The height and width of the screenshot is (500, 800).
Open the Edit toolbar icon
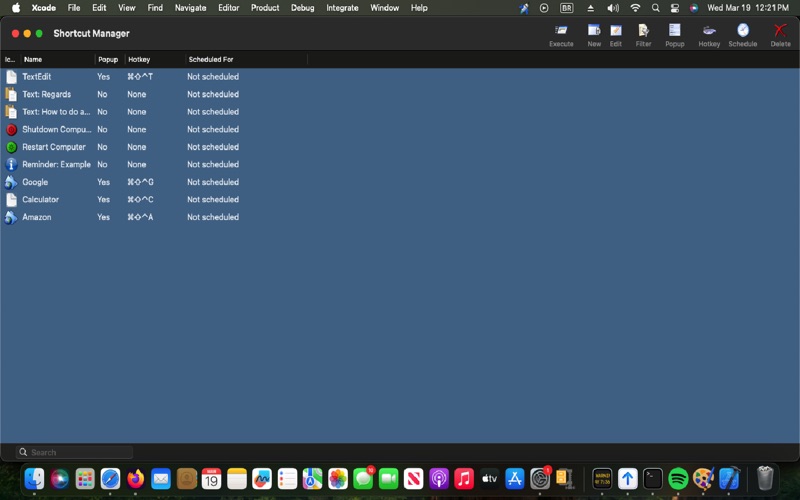click(x=616, y=31)
